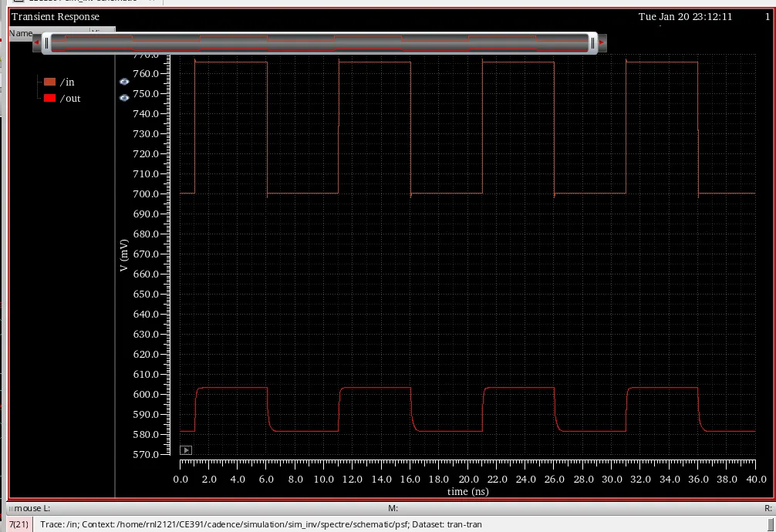Click the mouse L: status bar grip
This screenshot has width=776, height=532.
coord(9,509)
